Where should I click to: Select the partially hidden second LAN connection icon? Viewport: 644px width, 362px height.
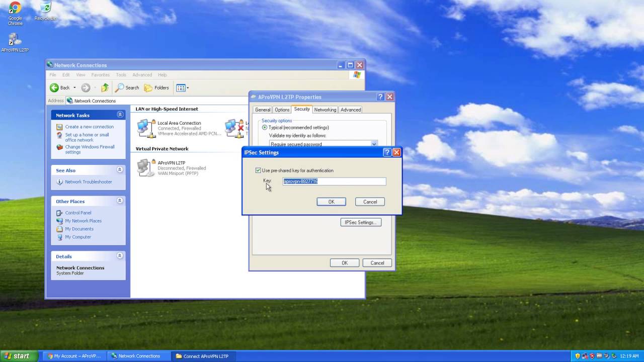tap(234, 128)
